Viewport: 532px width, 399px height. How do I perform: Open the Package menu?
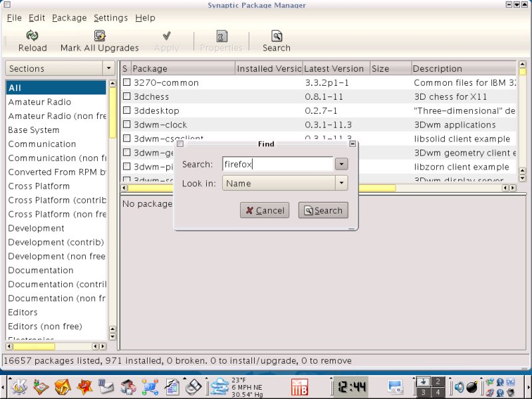(x=69, y=18)
